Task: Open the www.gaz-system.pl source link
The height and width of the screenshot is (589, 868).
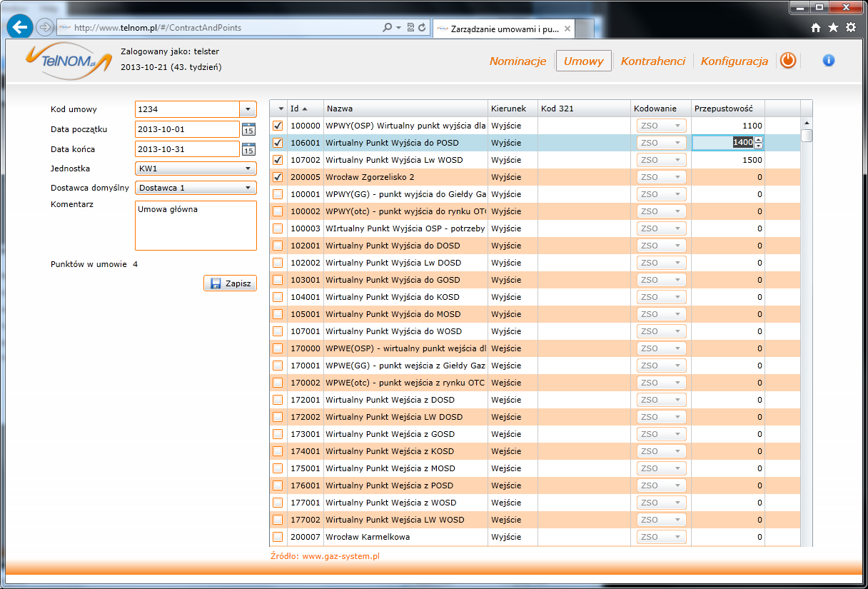Action: coord(340,555)
